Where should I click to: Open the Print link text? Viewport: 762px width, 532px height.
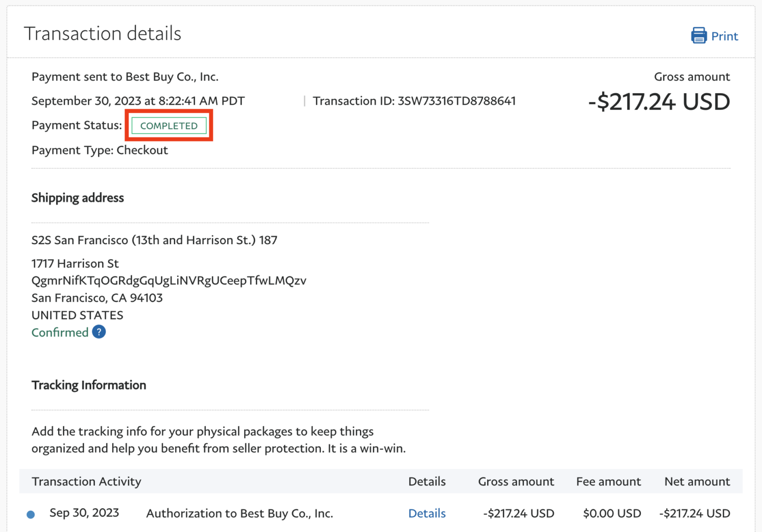(x=724, y=36)
